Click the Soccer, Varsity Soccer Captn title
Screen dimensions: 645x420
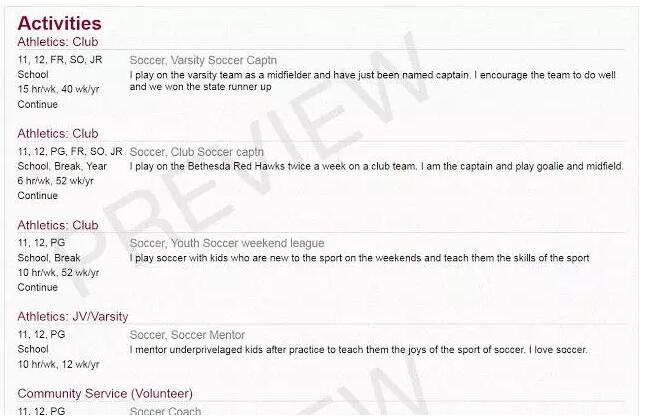pos(203,60)
